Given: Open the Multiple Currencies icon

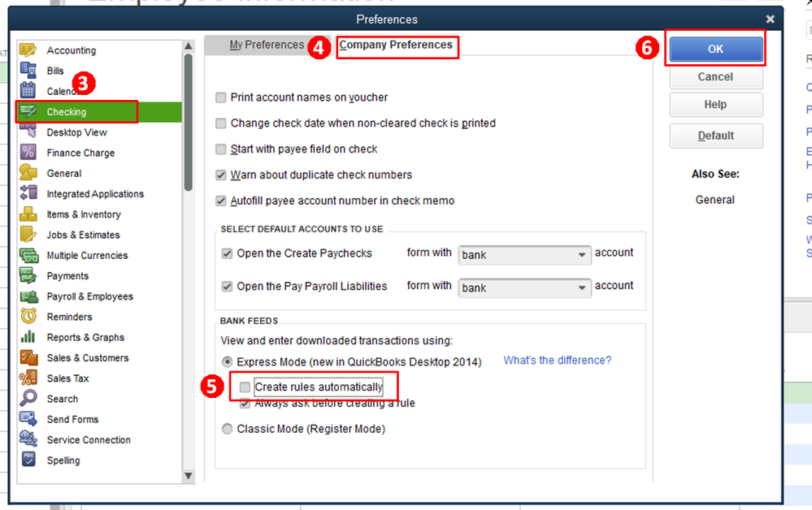Looking at the screenshot, I should [28, 255].
